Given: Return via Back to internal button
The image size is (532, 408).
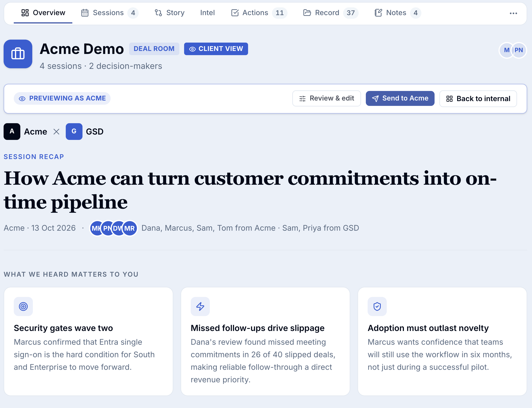Looking at the screenshot, I should (x=478, y=99).
